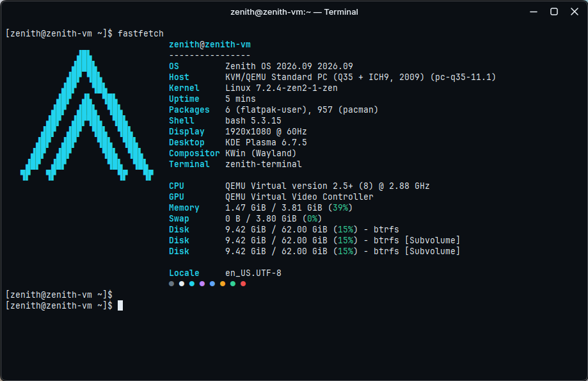Click the white color dot
Screen dimensions: 588x381
tap(182, 284)
